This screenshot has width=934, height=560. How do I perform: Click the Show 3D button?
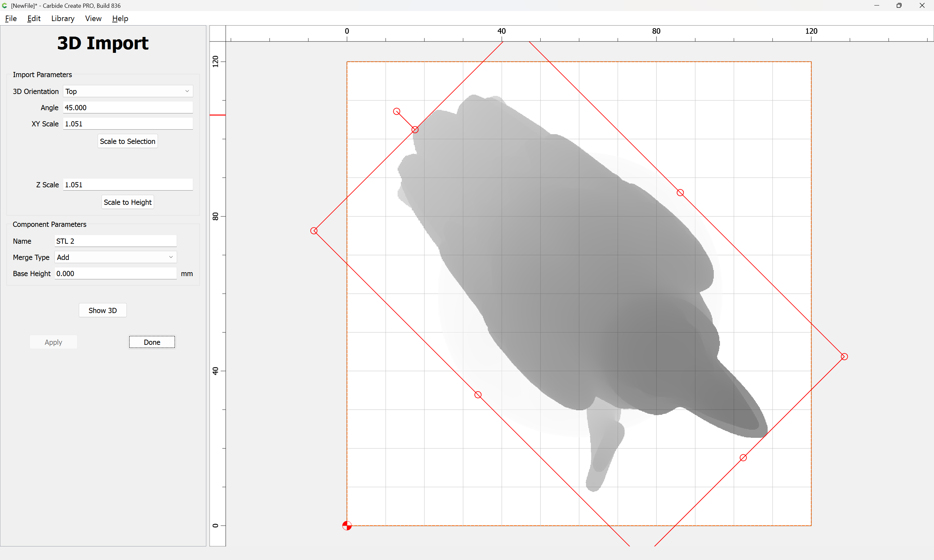click(x=102, y=310)
